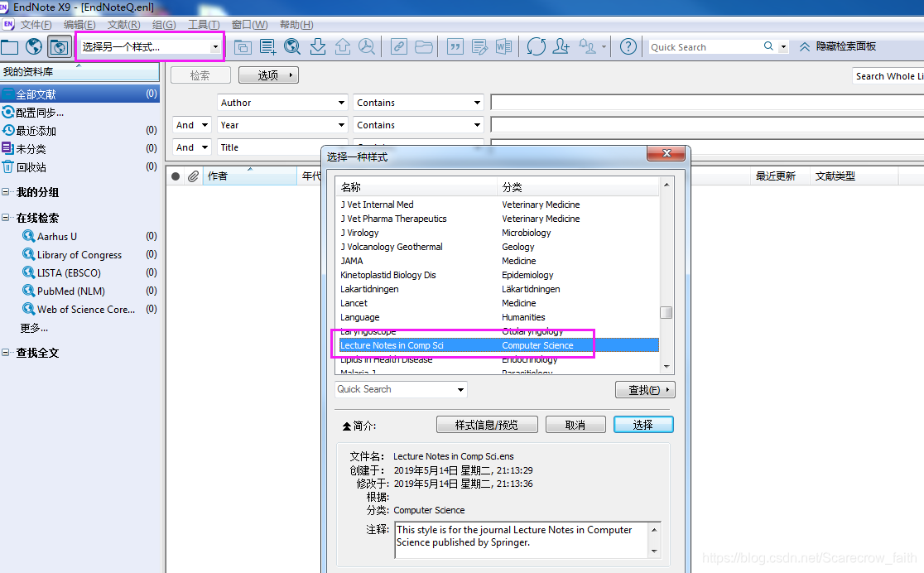Click the attachment paperclip column header
The height and width of the screenshot is (573, 924).
[x=193, y=176]
